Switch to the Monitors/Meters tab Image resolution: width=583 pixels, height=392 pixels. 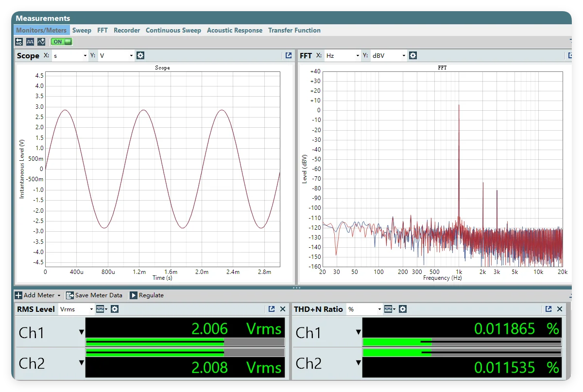pyautogui.click(x=41, y=30)
